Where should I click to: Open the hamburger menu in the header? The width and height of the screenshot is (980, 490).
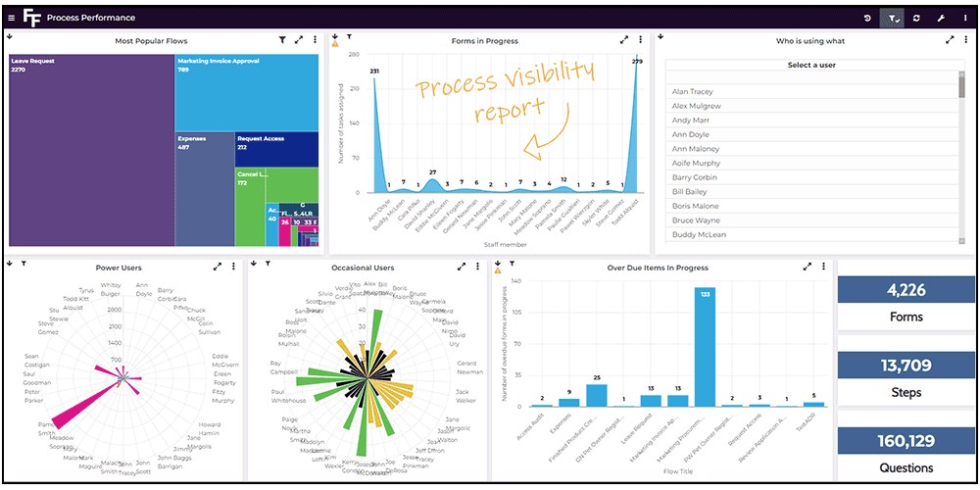(x=11, y=18)
